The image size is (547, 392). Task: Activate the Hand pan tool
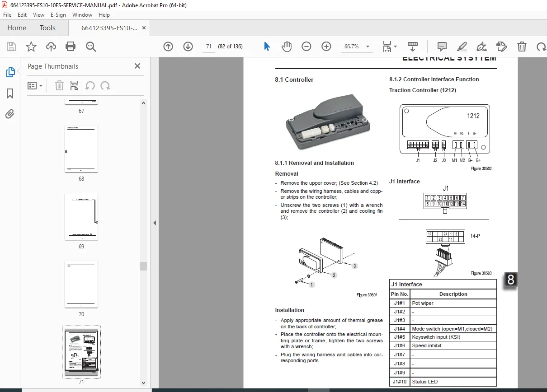tap(287, 46)
